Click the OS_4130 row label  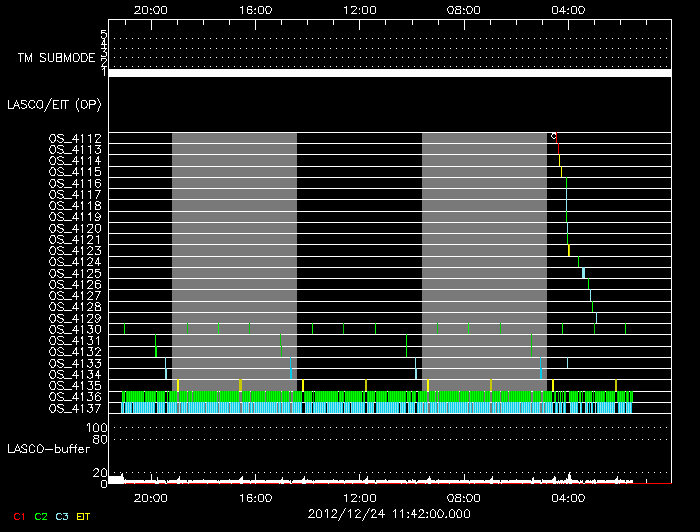click(75, 329)
